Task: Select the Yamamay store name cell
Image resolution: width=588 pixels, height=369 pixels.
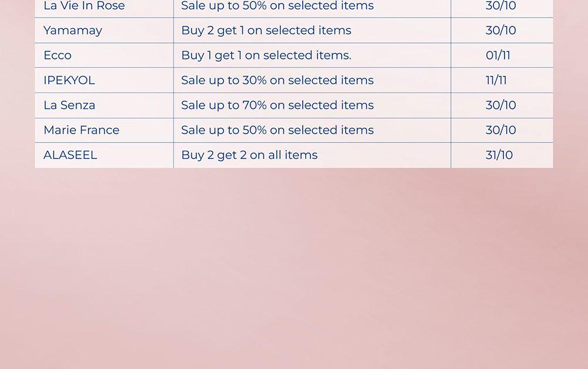Action: pos(73,31)
